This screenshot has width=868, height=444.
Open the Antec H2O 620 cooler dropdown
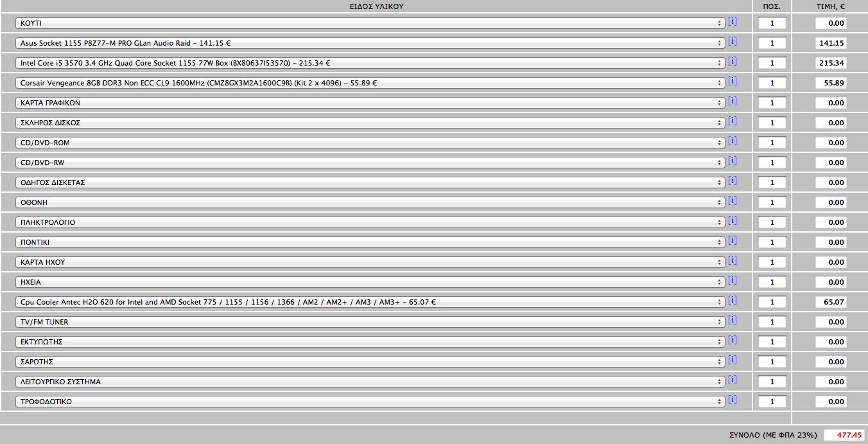(x=370, y=302)
